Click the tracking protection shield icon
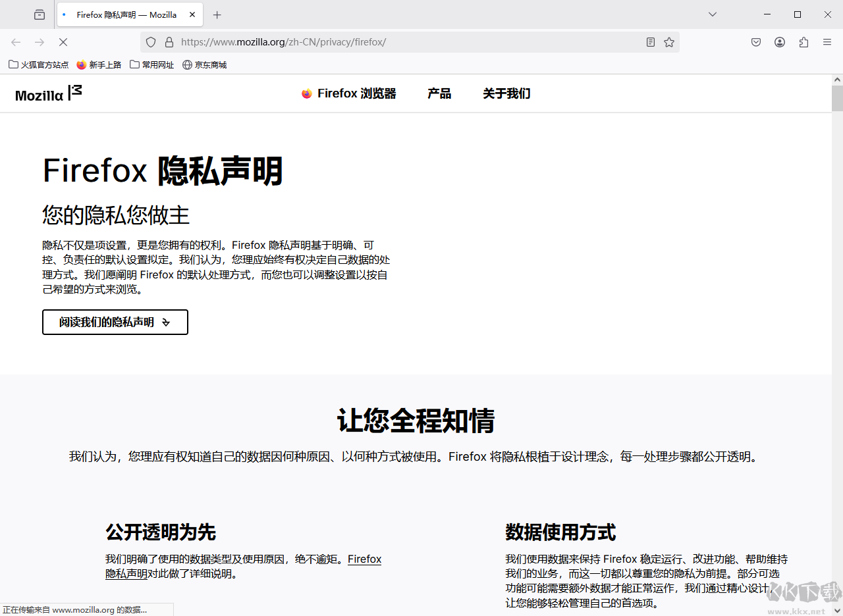The width and height of the screenshot is (843, 616). pos(151,42)
